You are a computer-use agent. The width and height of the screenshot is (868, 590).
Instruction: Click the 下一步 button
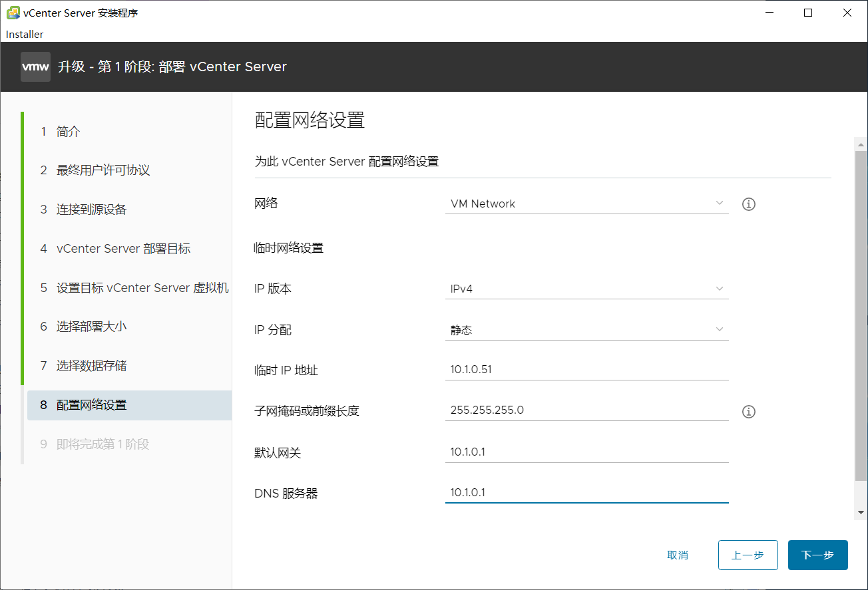tap(817, 555)
